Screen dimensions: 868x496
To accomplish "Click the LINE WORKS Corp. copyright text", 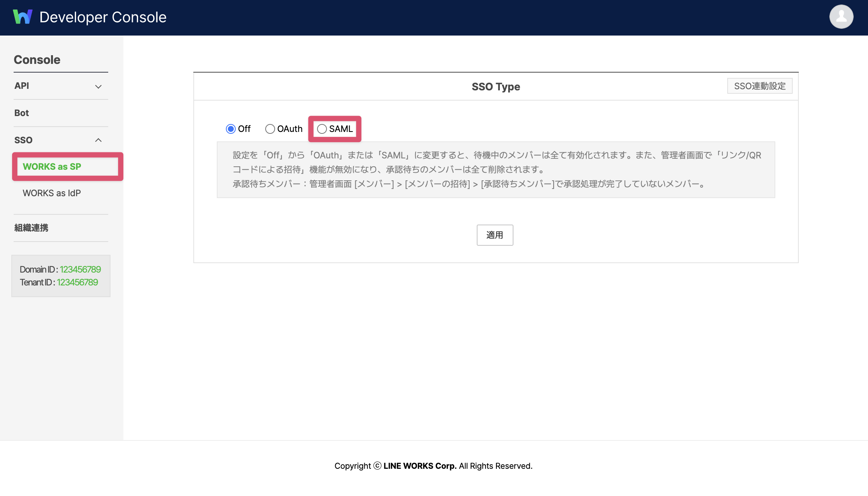I will 420,466.
